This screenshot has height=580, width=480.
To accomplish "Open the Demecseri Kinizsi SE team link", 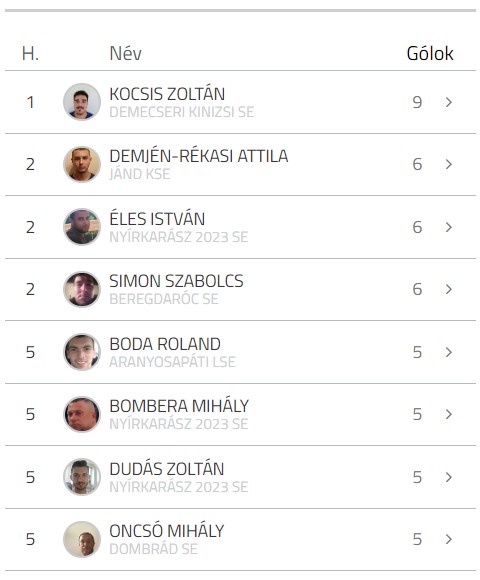I will (182, 112).
